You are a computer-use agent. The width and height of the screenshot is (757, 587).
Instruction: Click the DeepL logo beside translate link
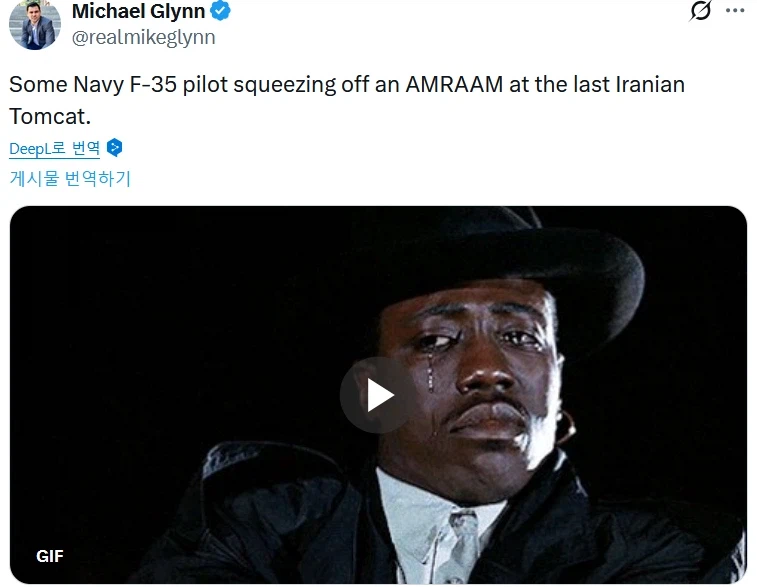tap(115, 148)
